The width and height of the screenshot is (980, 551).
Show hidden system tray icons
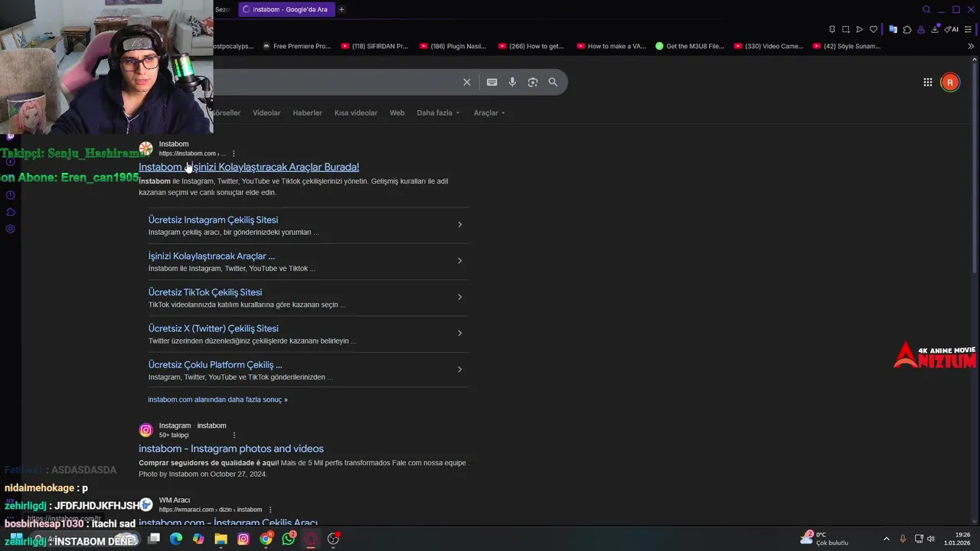click(887, 539)
